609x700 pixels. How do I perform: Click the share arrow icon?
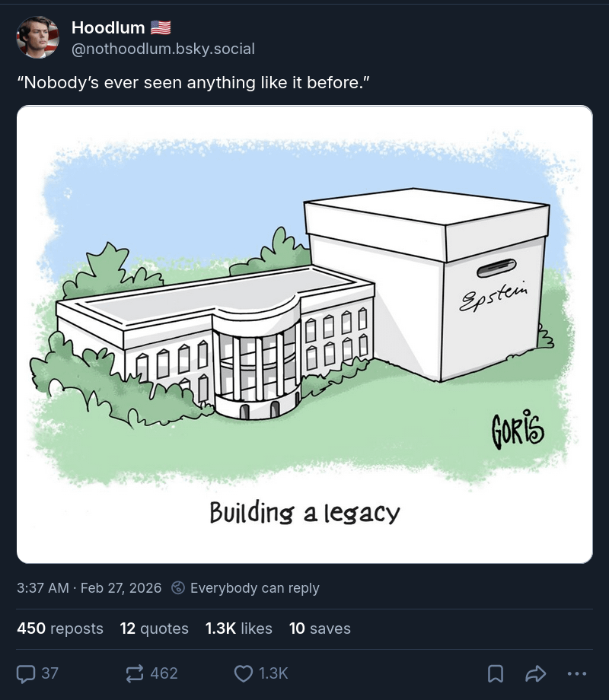click(x=536, y=673)
